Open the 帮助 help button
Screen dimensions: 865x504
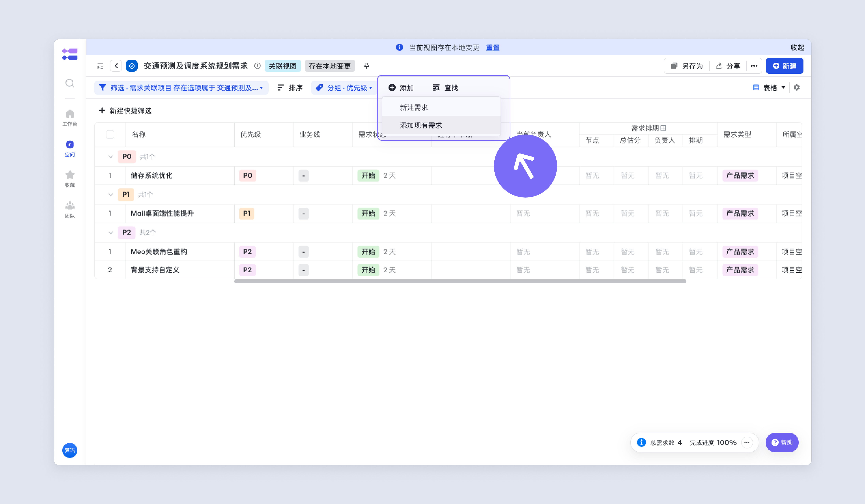coord(782,442)
